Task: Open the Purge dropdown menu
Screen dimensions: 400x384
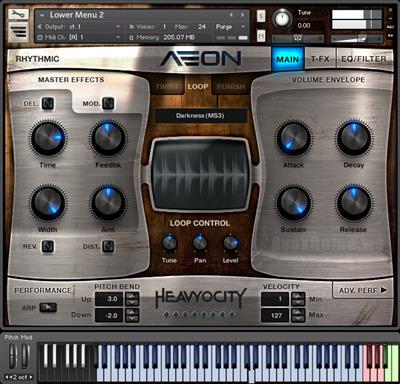Action: [x=230, y=27]
